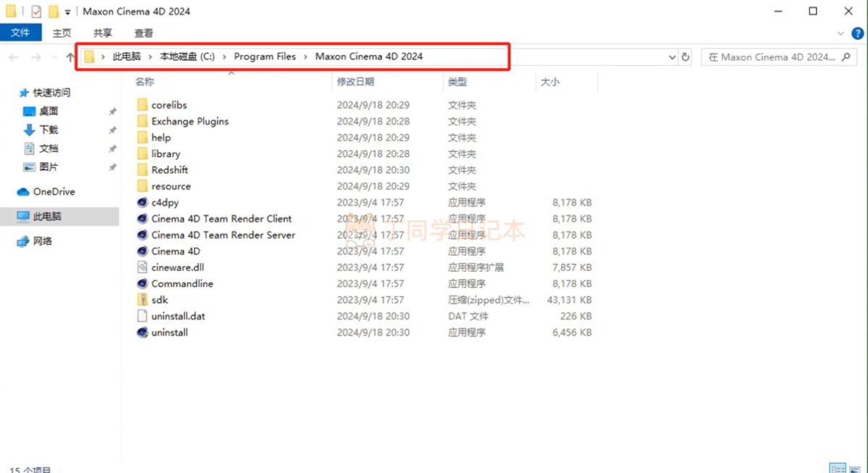Image resolution: width=868 pixels, height=473 pixels.
Task: Open the recent locations dropdown arrow
Action: [x=54, y=56]
